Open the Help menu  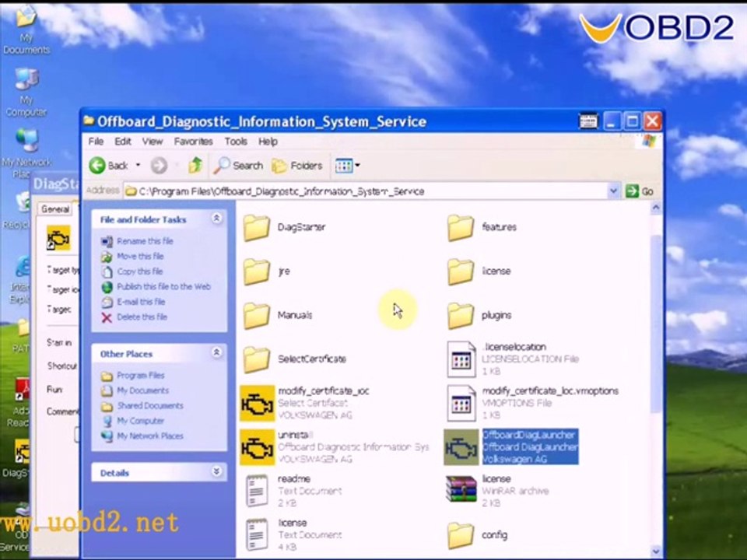coord(268,142)
